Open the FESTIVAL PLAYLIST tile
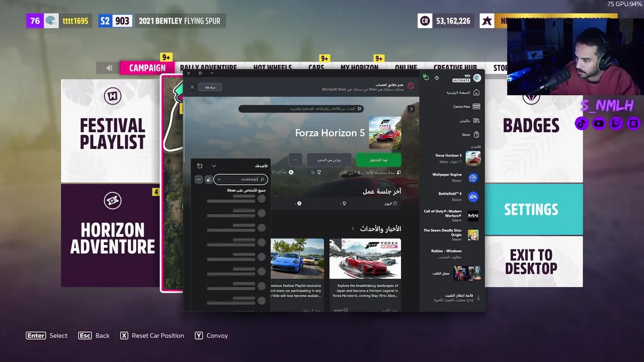Screen dimensions: 644x362 (x=111, y=131)
